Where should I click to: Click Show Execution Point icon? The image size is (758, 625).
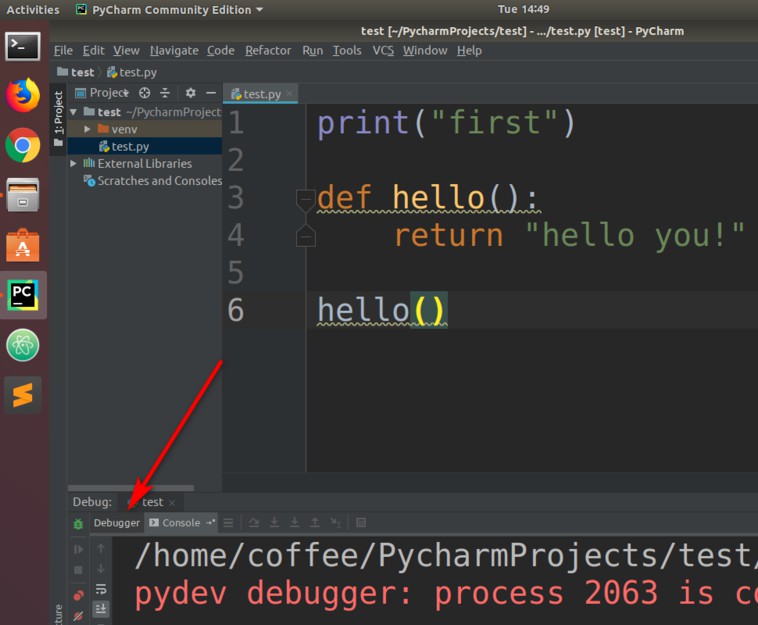pos(229,523)
